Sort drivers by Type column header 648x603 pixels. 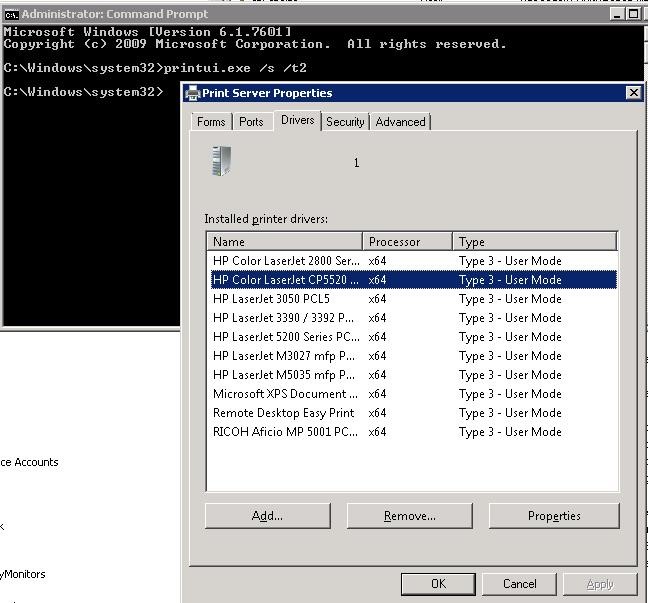(534, 241)
